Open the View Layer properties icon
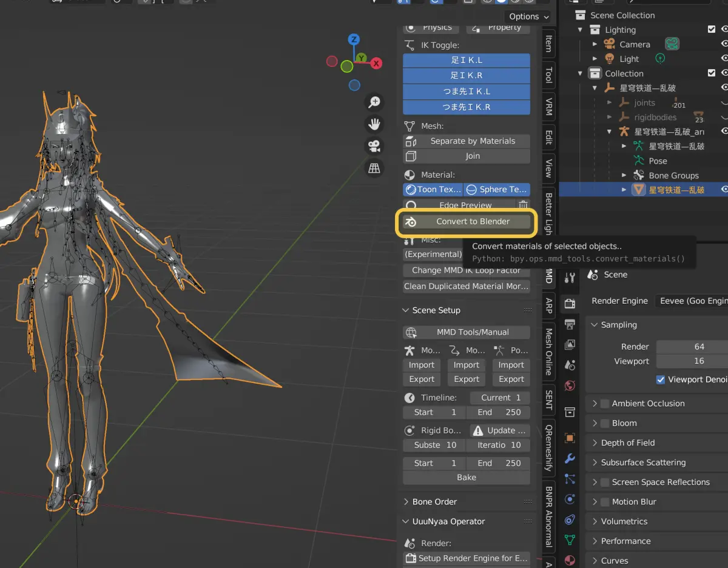The width and height of the screenshot is (728, 568). [570, 345]
